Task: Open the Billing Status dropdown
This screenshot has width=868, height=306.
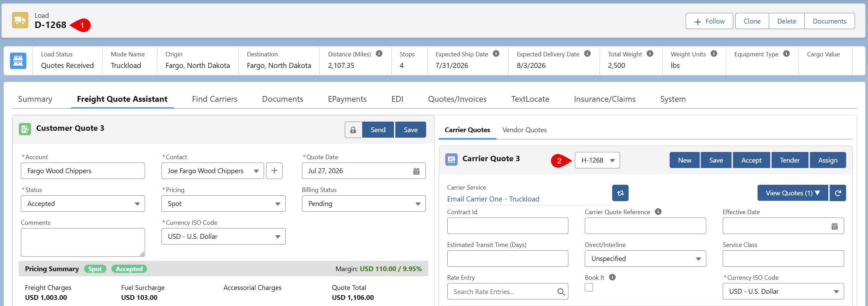Action: (x=364, y=204)
